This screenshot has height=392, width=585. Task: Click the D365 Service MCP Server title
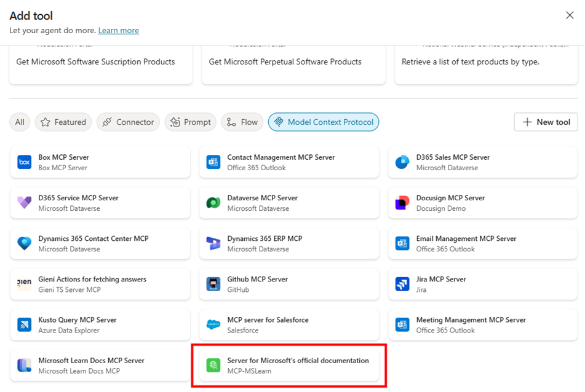pyautogui.click(x=78, y=198)
